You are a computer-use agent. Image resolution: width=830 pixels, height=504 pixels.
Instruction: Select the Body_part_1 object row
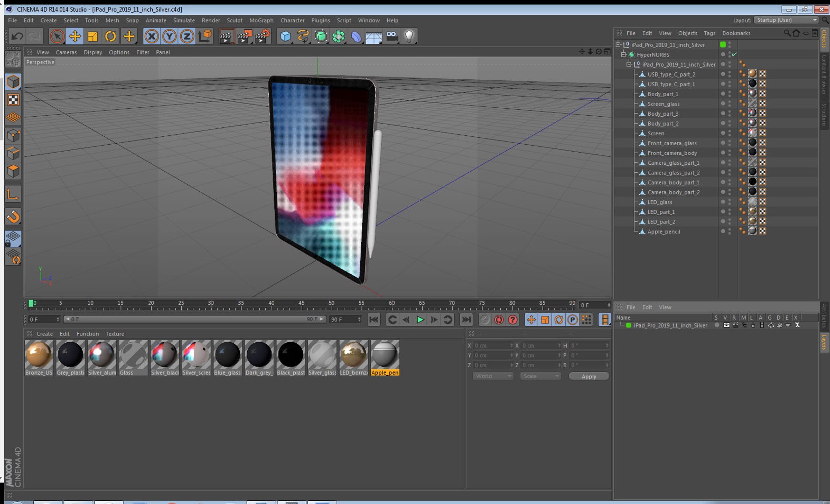pyautogui.click(x=663, y=94)
